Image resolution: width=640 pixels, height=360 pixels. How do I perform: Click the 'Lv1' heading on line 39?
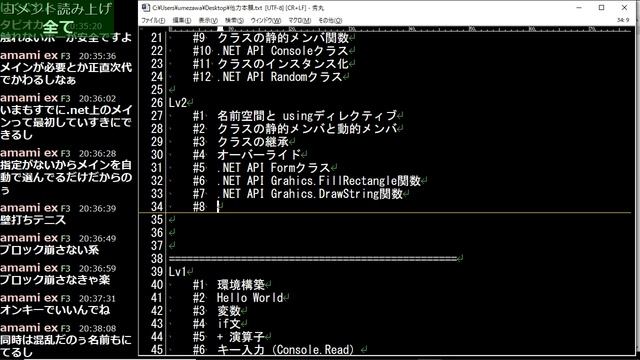pos(178,272)
